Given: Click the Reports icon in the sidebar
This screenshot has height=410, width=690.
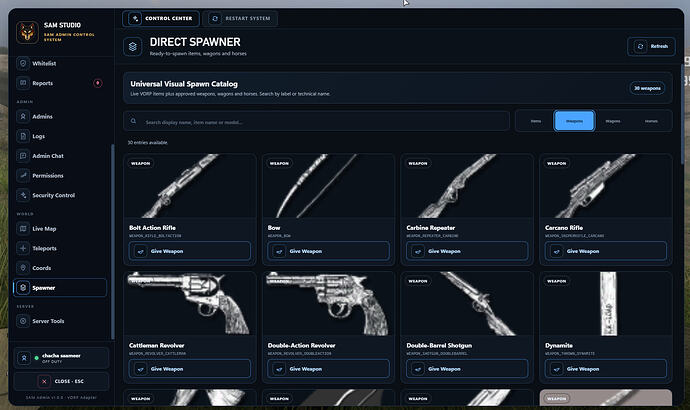Looking at the screenshot, I should tap(23, 83).
